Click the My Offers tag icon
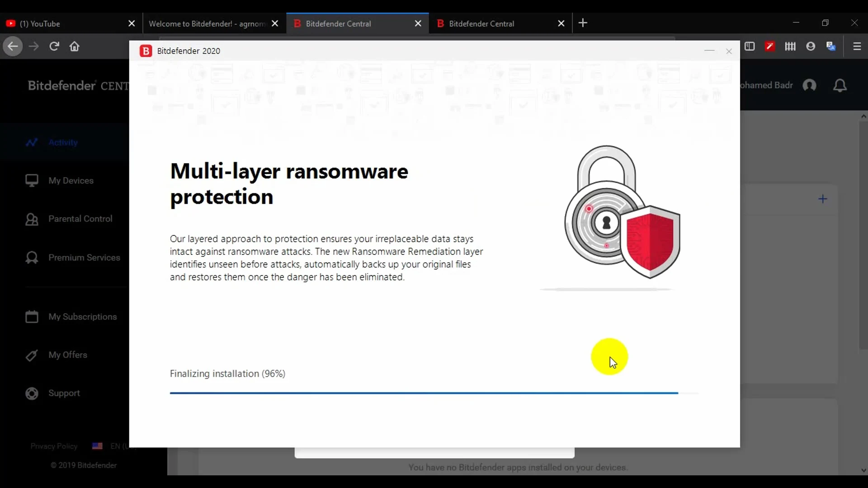This screenshot has height=488, width=868. pyautogui.click(x=32, y=355)
